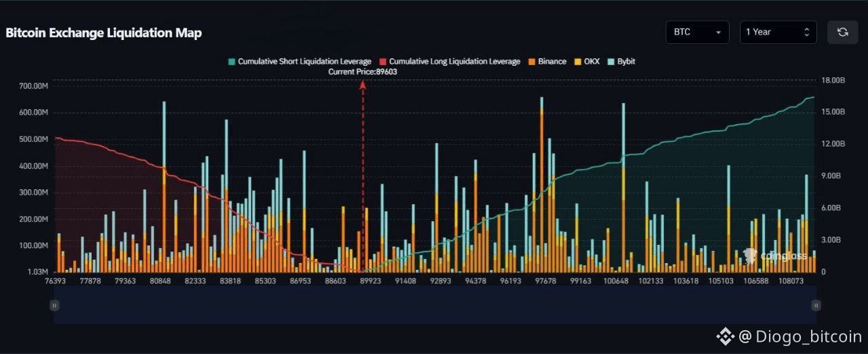Click y-axis label 500.00M

click(33, 139)
